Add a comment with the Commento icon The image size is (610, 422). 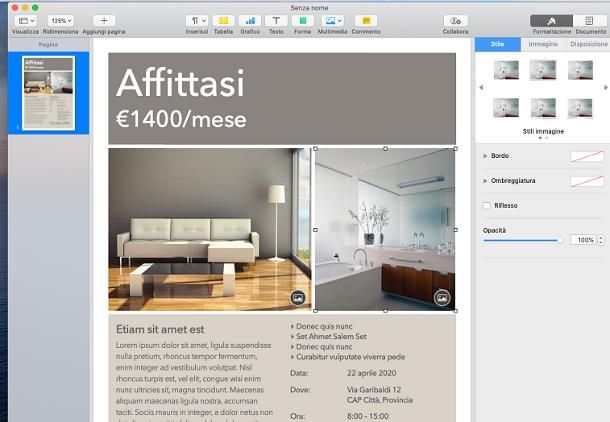coord(366,21)
